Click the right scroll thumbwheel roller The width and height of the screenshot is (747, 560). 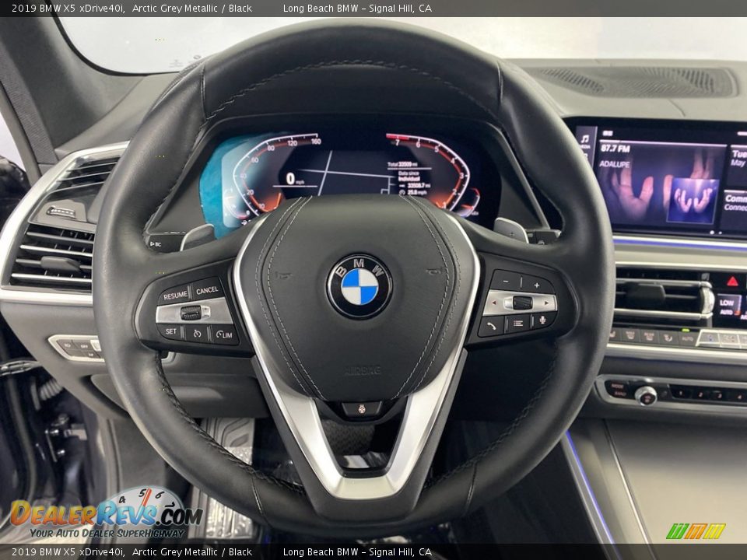521,303
